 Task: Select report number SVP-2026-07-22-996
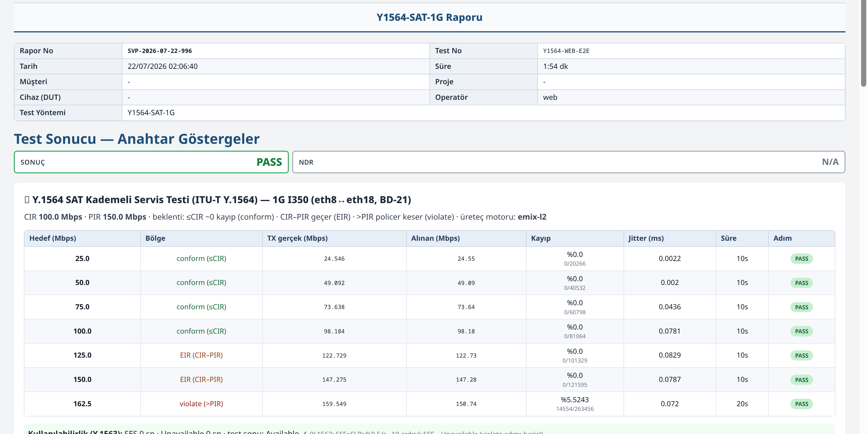[x=159, y=51]
